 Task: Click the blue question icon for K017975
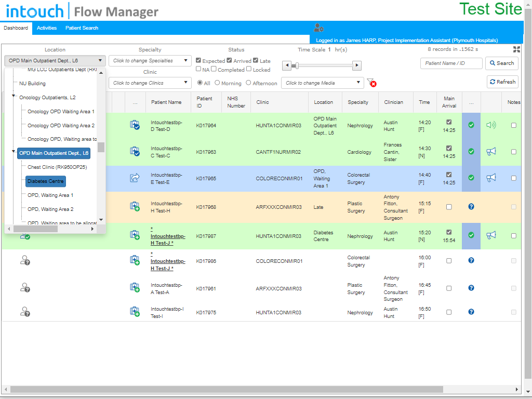point(471,312)
